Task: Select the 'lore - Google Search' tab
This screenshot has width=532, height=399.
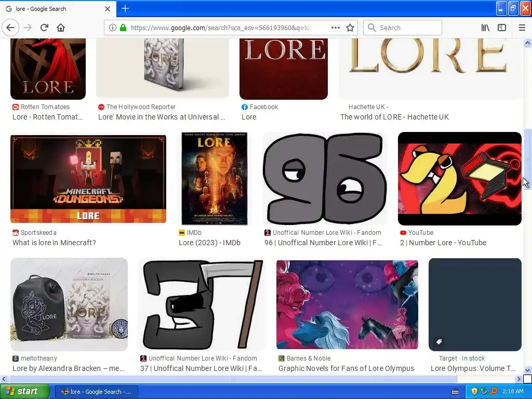Action: (58, 9)
